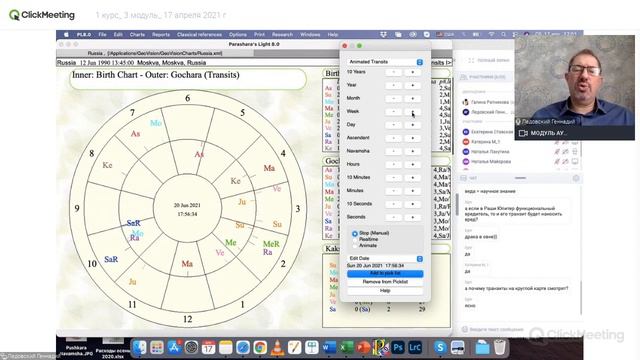Select Animate radio option
The image size is (640, 360).
(x=355, y=246)
